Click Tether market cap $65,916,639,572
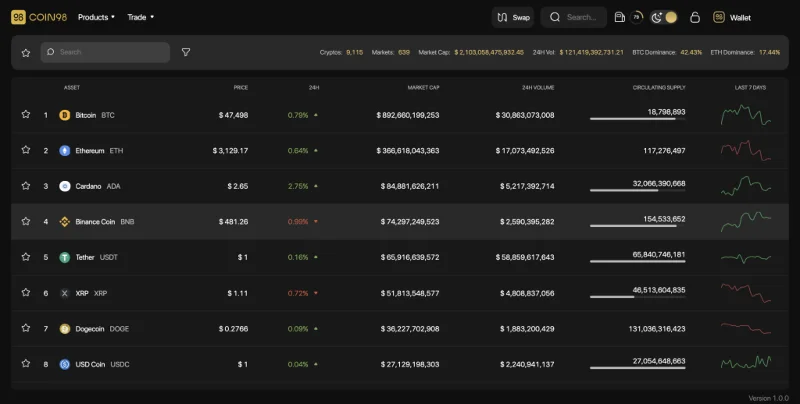Image resolution: width=800 pixels, height=404 pixels. pos(410,258)
